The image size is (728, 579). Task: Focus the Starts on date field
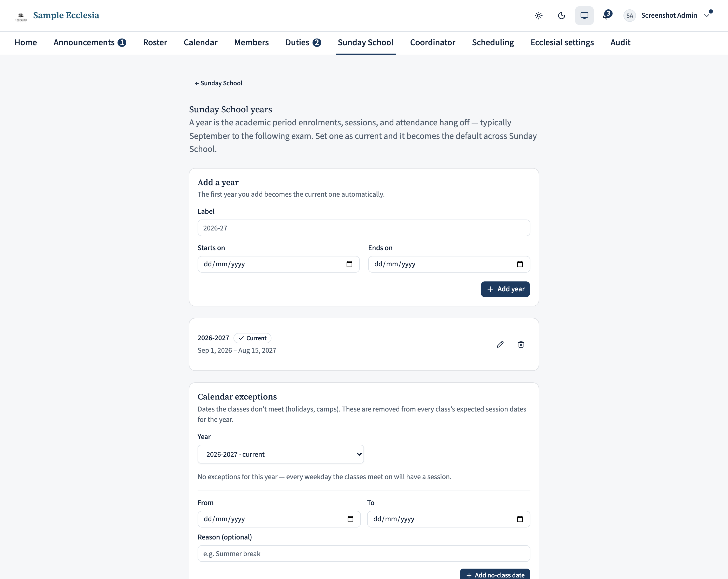coord(278,264)
